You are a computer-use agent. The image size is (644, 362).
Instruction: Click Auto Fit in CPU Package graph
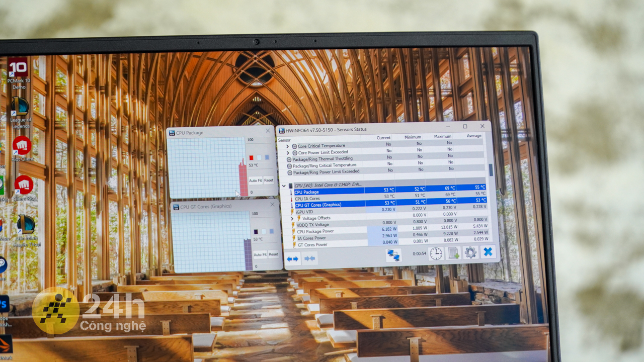coord(255,180)
